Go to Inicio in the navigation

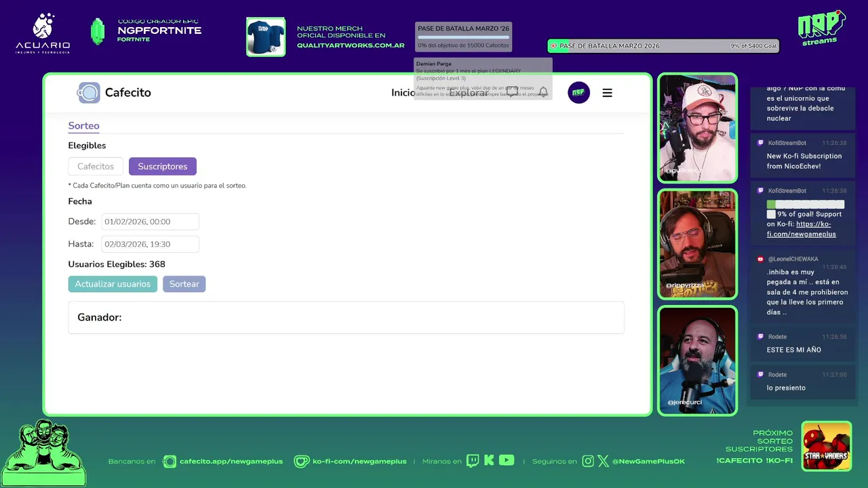tap(403, 93)
